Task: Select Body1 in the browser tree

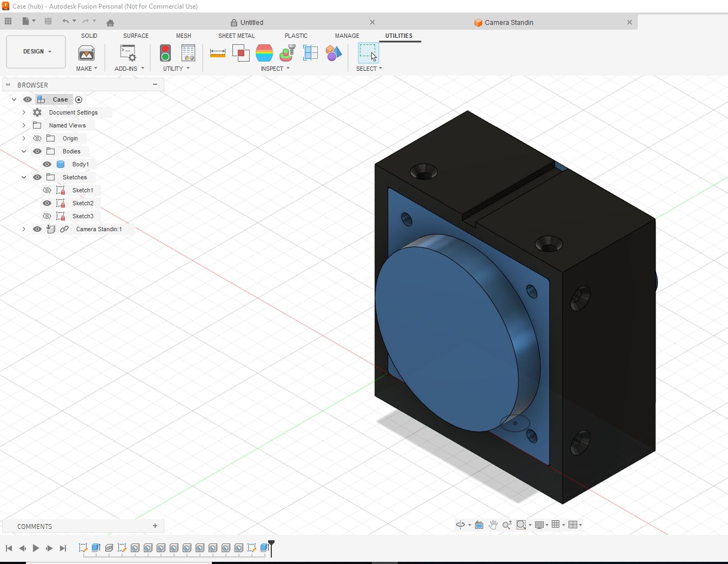Action: point(81,164)
